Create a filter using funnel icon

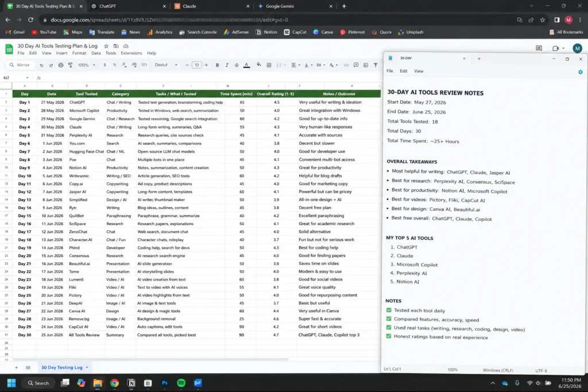tap(376, 65)
